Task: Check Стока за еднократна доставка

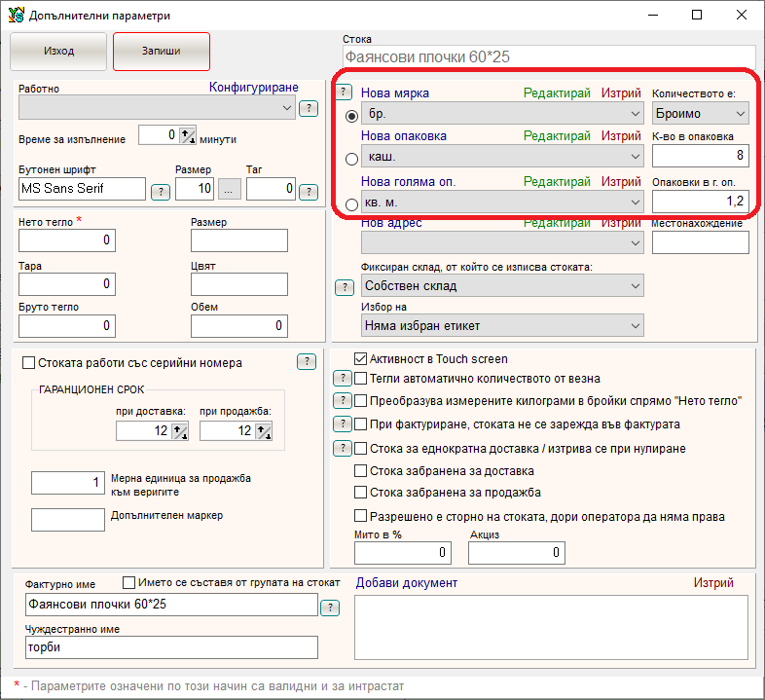Action: (360, 448)
